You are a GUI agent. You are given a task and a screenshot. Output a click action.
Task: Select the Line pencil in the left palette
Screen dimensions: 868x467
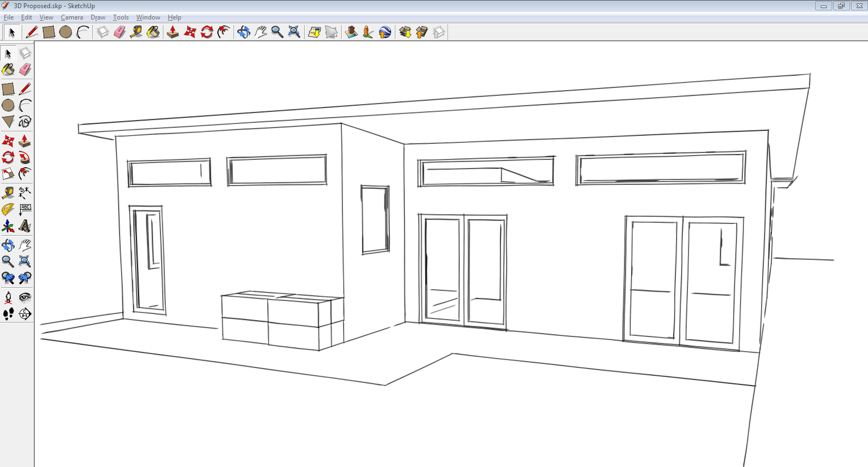coord(25,89)
